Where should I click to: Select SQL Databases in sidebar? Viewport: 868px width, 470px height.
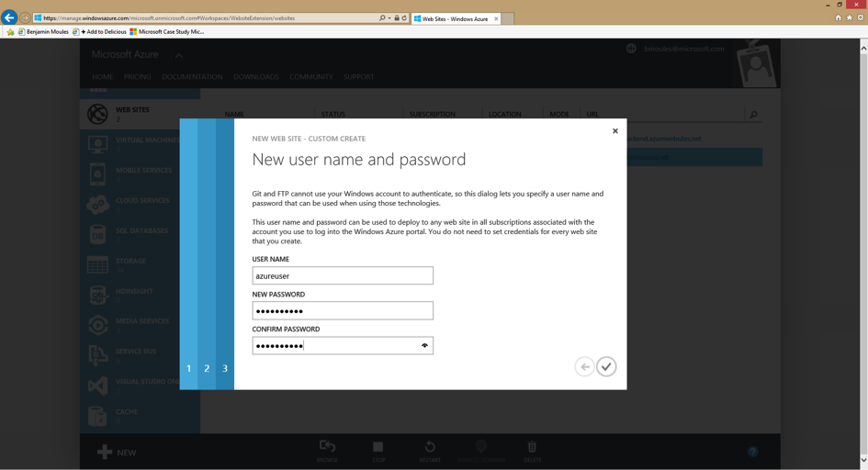[x=140, y=234]
